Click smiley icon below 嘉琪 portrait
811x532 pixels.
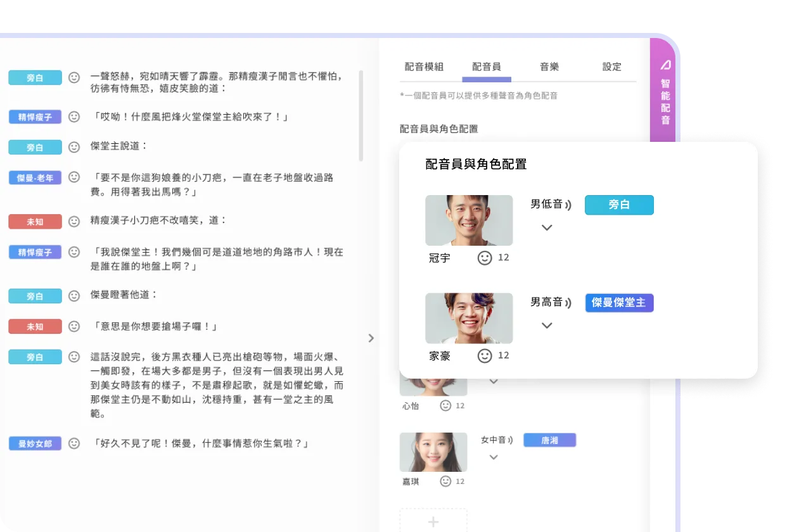pos(445,481)
